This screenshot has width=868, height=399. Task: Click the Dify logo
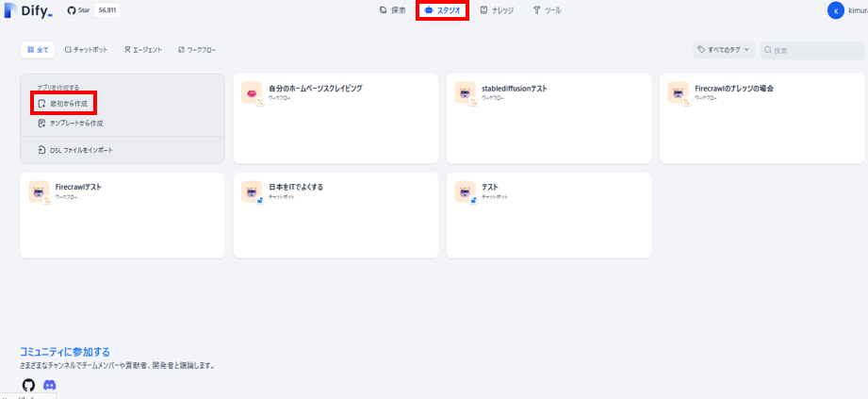pyautogui.click(x=28, y=10)
